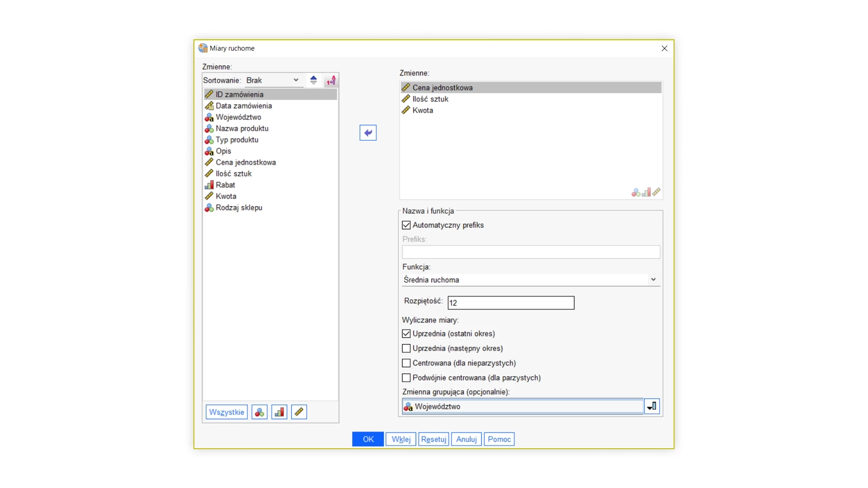The height and width of the screenshot is (488, 868).
Task: Toggle Uprzednia (ostatni okres) checkbox
Action: (x=406, y=333)
